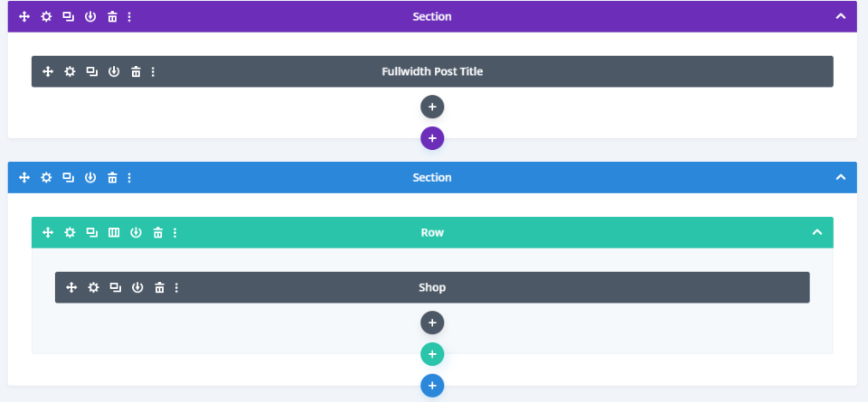Duplicate the green Row
The image size is (868, 402).
pos(91,232)
